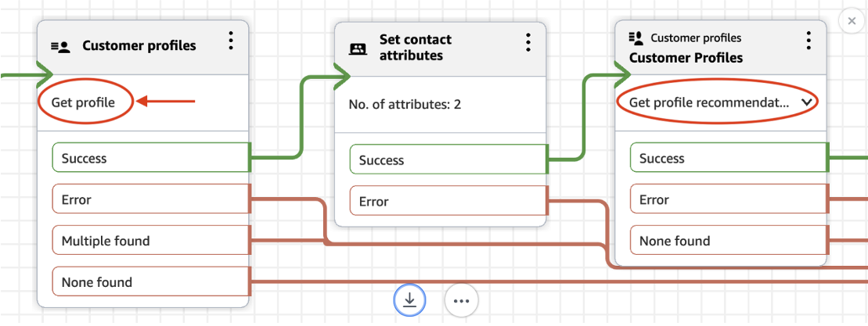Open the first Customer profiles block options menu
This screenshot has height=326, width=868.
point(230,41)
